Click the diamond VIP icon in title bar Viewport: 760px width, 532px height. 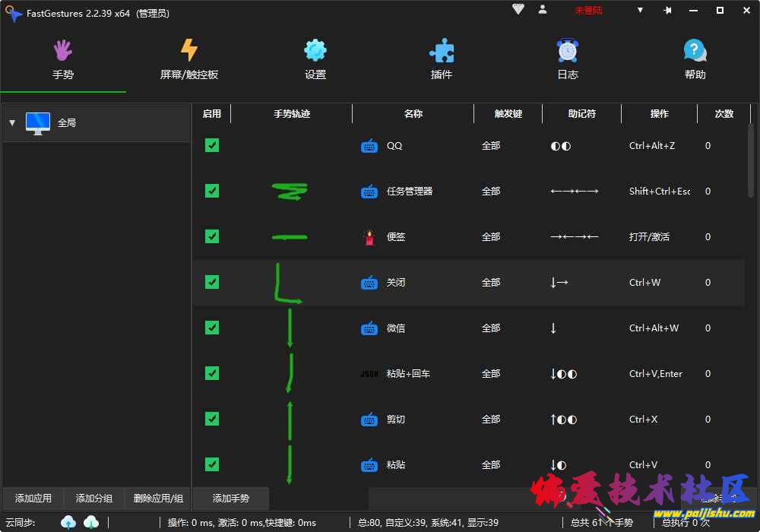(x=518, y=10)
